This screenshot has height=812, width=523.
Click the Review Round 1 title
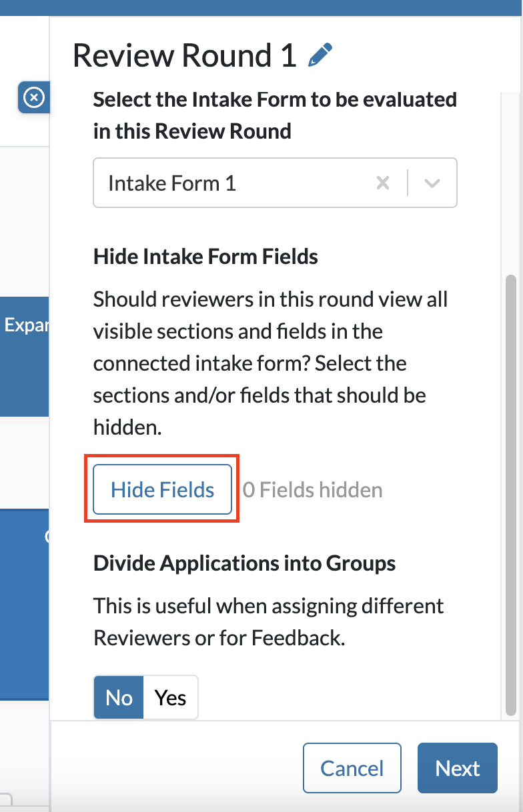[x=185, y=55]
